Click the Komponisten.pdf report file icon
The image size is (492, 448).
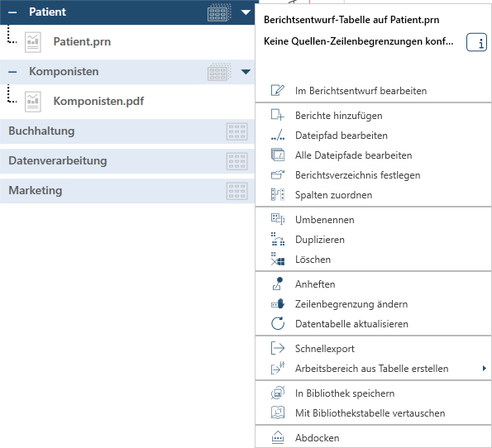click(x=33, y=102)
